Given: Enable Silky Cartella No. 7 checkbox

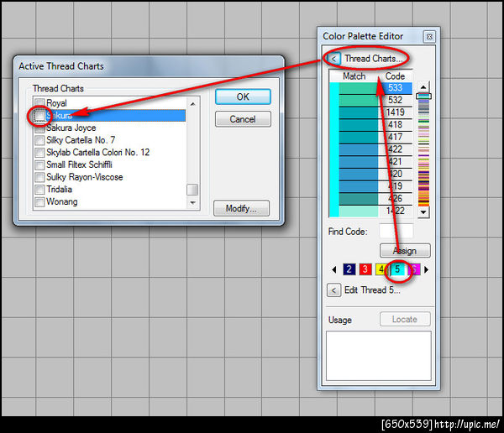Looking at the screenshot, I should coord(39,140).
